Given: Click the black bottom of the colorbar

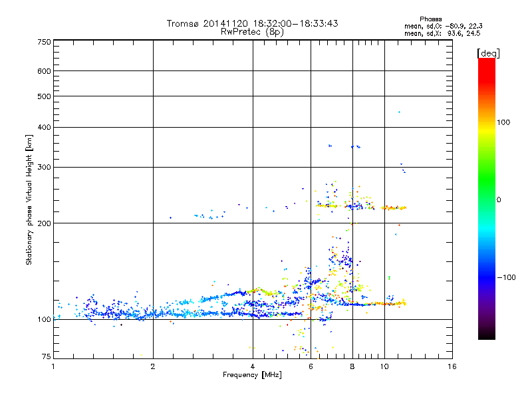Looking at the screenshot, I should (487, 334).
